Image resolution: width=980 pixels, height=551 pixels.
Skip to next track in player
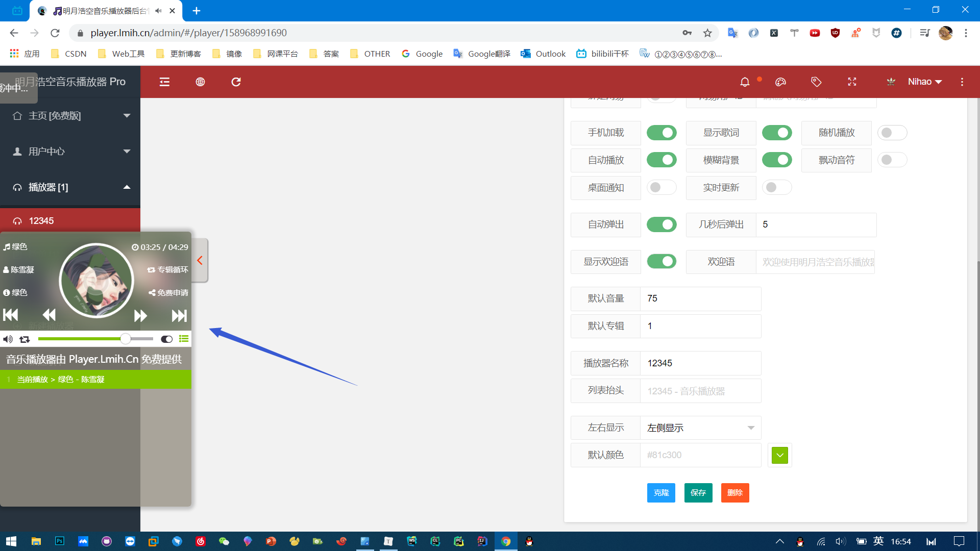(x=179, y=315)
